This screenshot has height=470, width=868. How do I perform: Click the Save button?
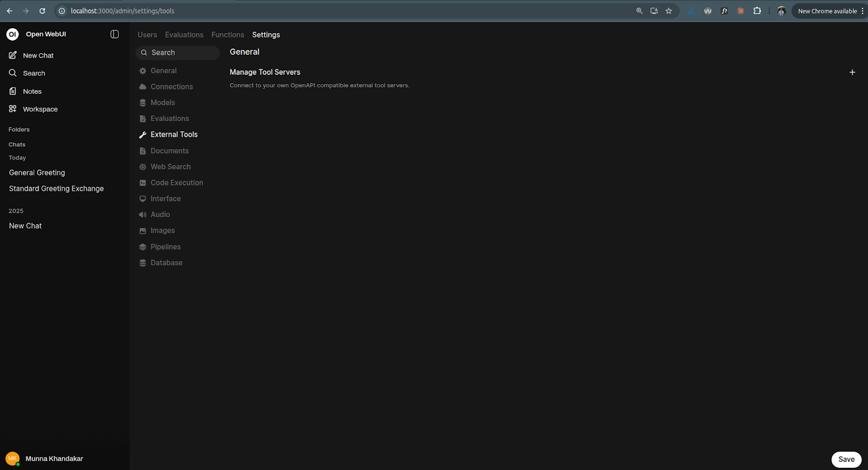(x=846, y=459)
